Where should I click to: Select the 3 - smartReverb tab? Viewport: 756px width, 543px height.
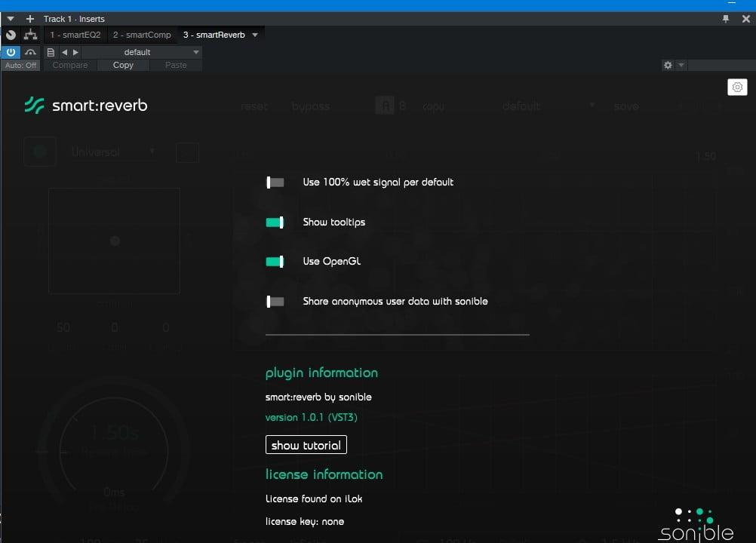pyautogui.click(x=214, y=35)
